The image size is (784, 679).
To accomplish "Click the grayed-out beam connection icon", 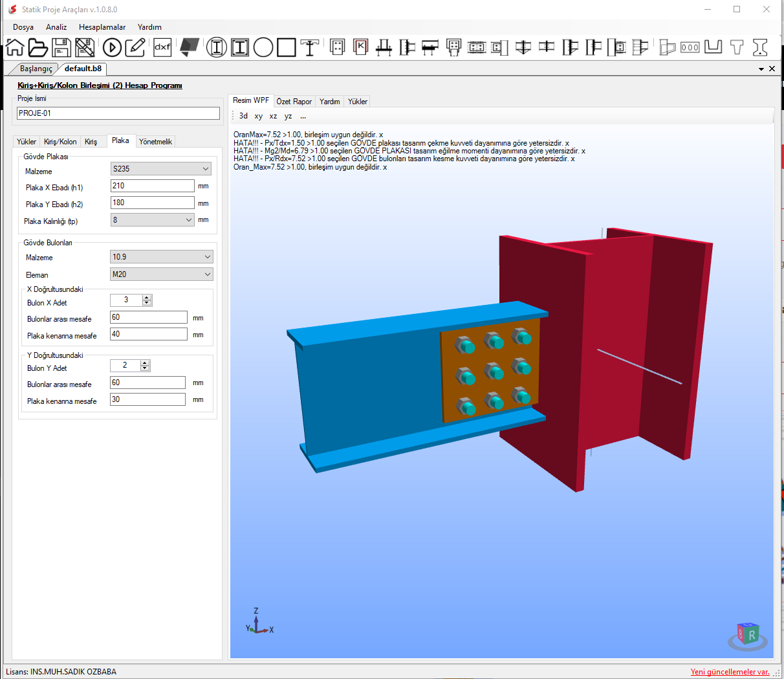I will [x=640, y=47].
